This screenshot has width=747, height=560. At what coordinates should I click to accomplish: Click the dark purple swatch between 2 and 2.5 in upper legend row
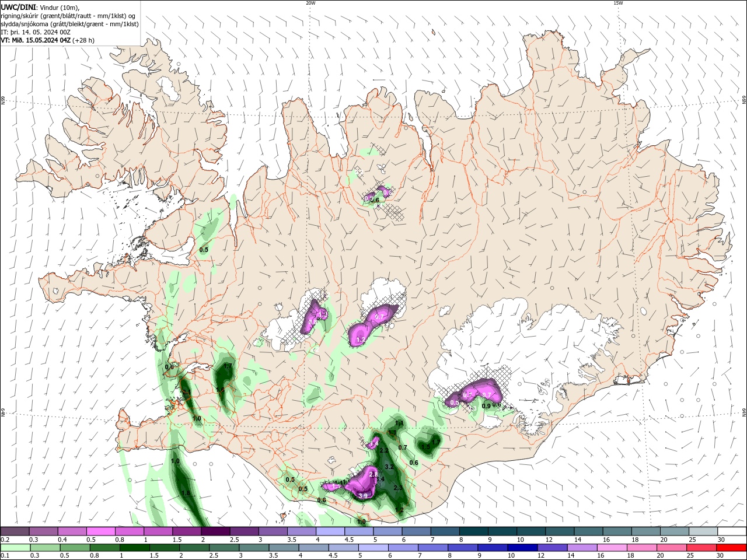(215, 531)
